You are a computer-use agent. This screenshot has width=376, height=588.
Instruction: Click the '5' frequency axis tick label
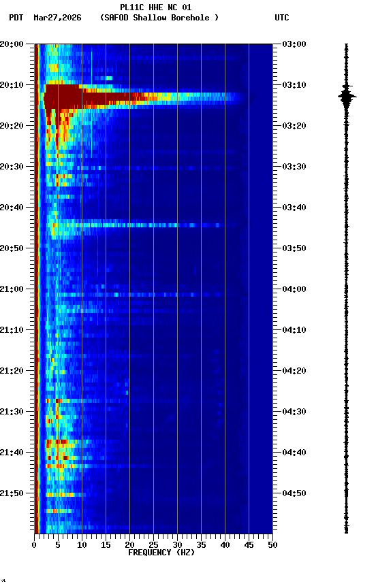point(58,546)
